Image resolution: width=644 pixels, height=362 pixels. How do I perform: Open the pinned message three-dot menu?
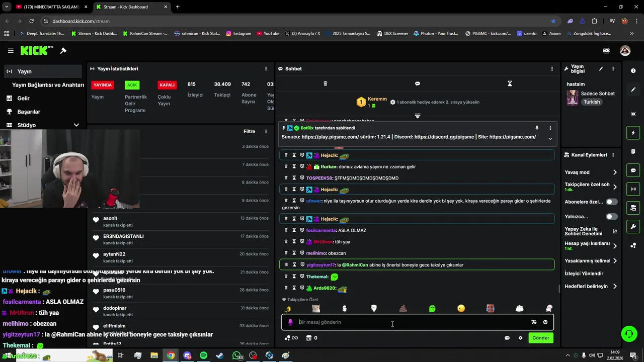point(550,128)
